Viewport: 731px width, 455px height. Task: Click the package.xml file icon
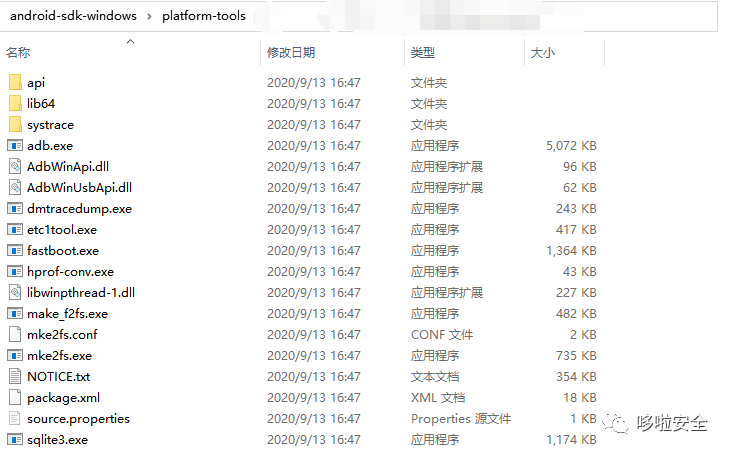pos(15,397)
